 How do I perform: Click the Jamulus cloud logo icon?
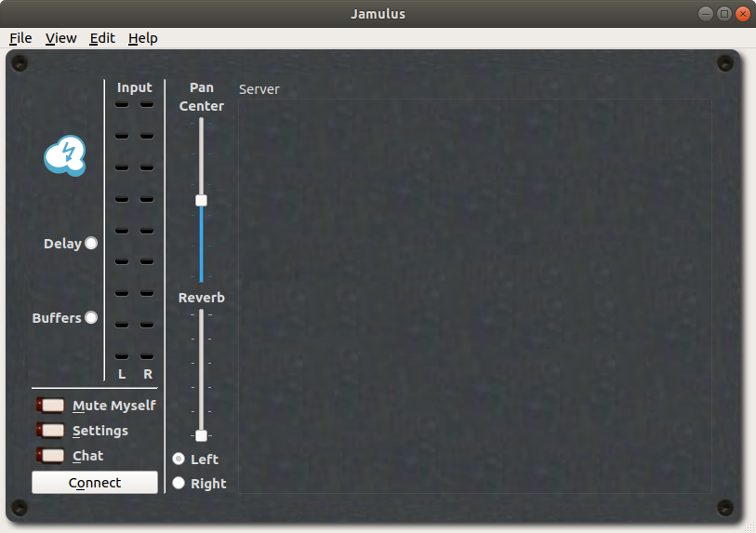click(65, 156)
